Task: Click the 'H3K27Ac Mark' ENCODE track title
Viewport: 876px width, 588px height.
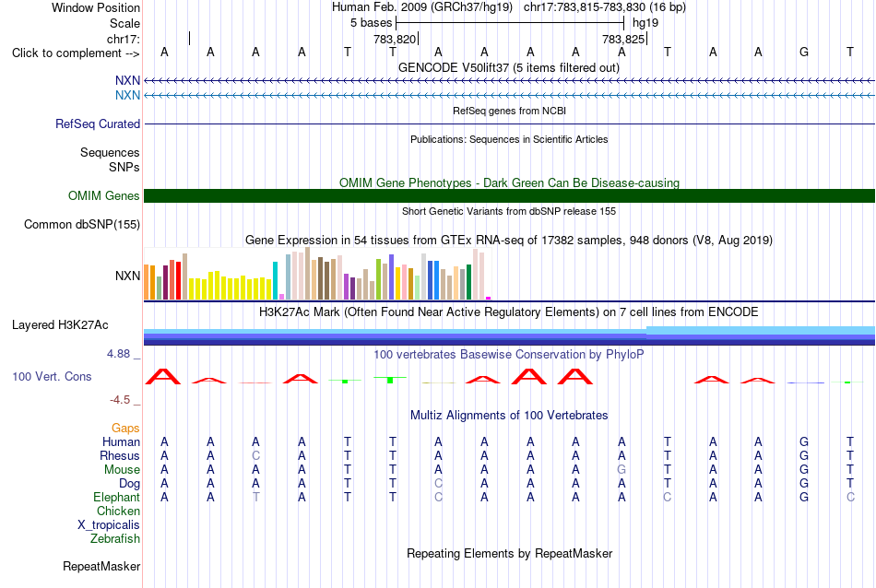Action: click(x=508, y=312)
